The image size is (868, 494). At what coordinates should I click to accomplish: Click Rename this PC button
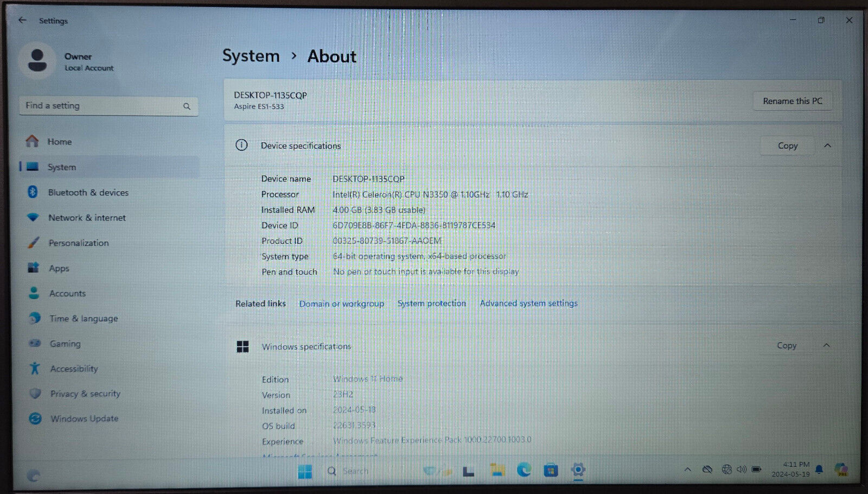click(x=793, y=101)
